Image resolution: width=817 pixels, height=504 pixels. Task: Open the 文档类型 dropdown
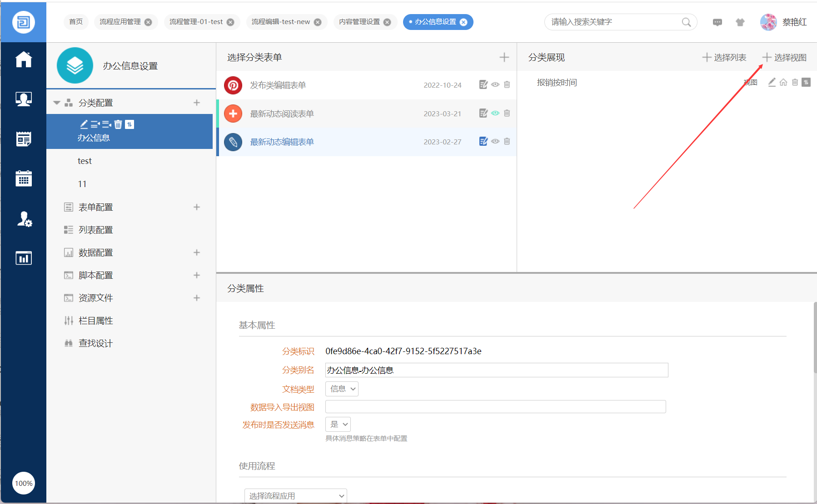(342, 389)
